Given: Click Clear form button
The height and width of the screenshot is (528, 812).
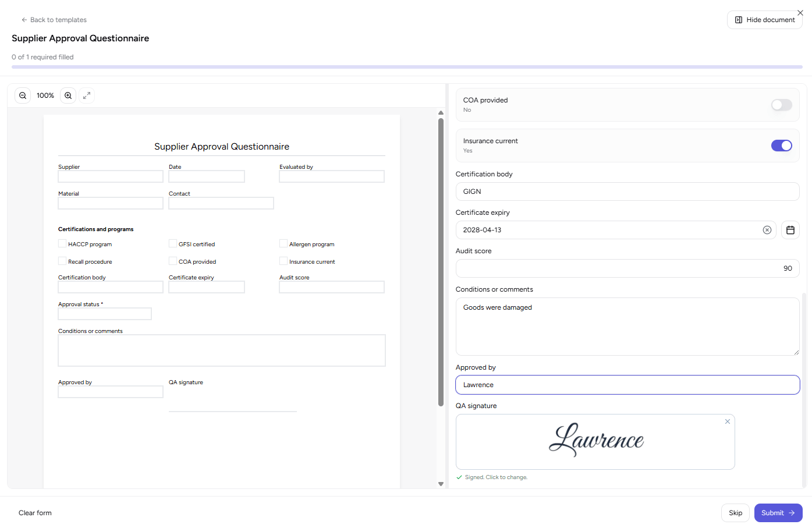Looking at the screenshot, I should (35, 513).
